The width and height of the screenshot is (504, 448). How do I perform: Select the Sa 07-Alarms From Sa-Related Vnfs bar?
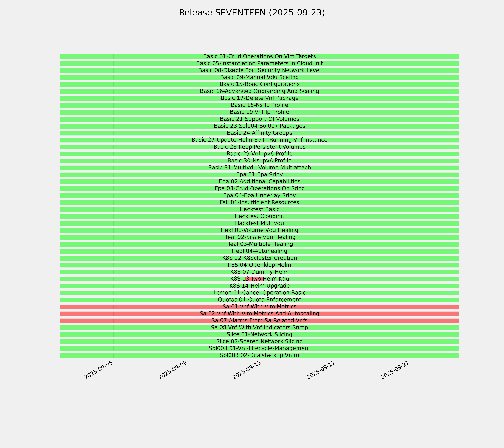click(259, 321)
